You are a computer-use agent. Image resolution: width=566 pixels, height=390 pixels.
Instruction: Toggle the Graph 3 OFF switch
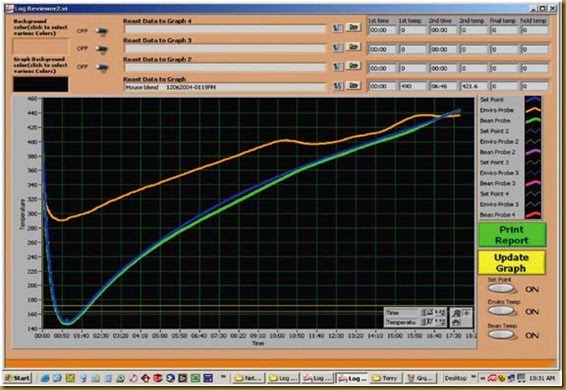click(102, 49)
